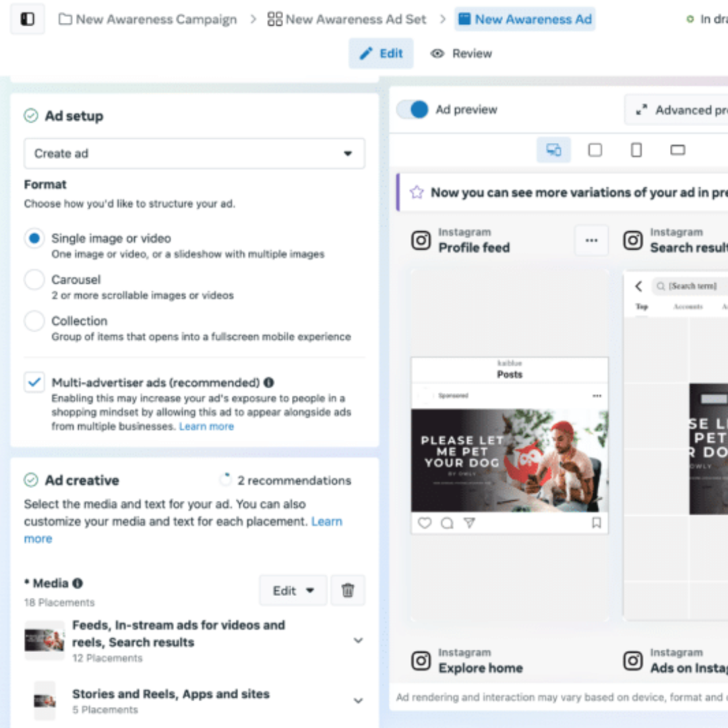Screen dimensions: 728x728
Task: Turn off the Ad preview toggle
Action: point(413,110)
